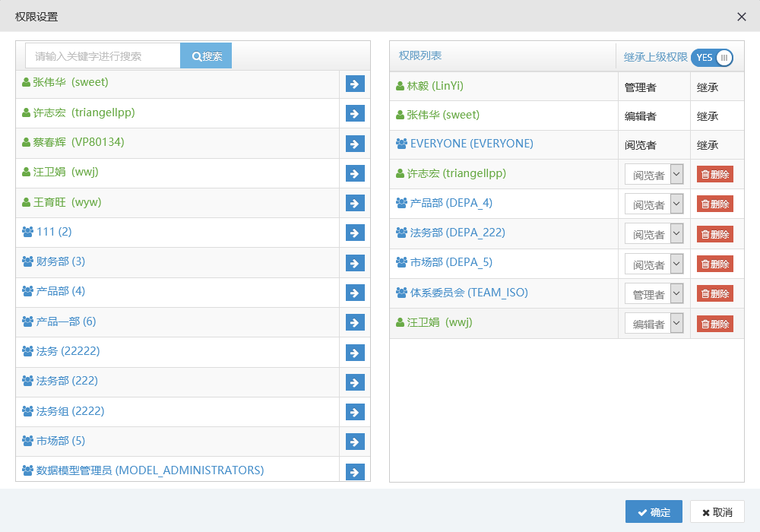The width and height of the screenshot is (760, 532).
Task: Cancel the dialog with 取消
Action: coord(717,512)
